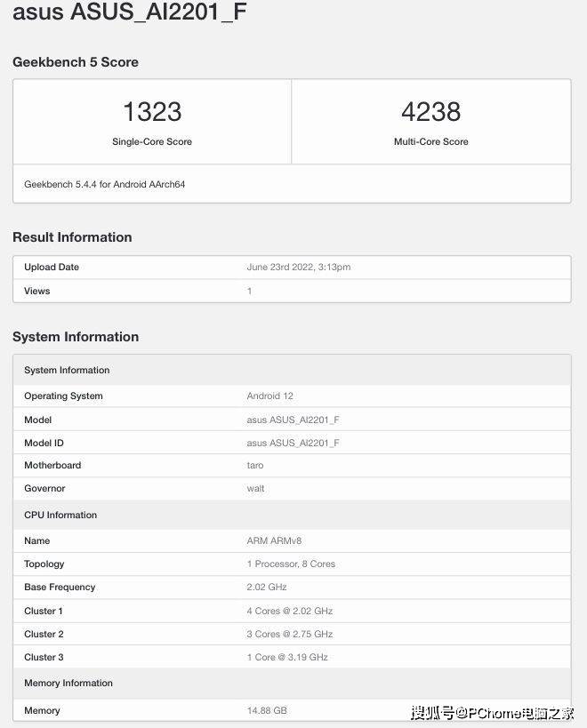This screenshot has width=587, height=728.
Task: Click the Upload Date label
Action: coord(52,267)
